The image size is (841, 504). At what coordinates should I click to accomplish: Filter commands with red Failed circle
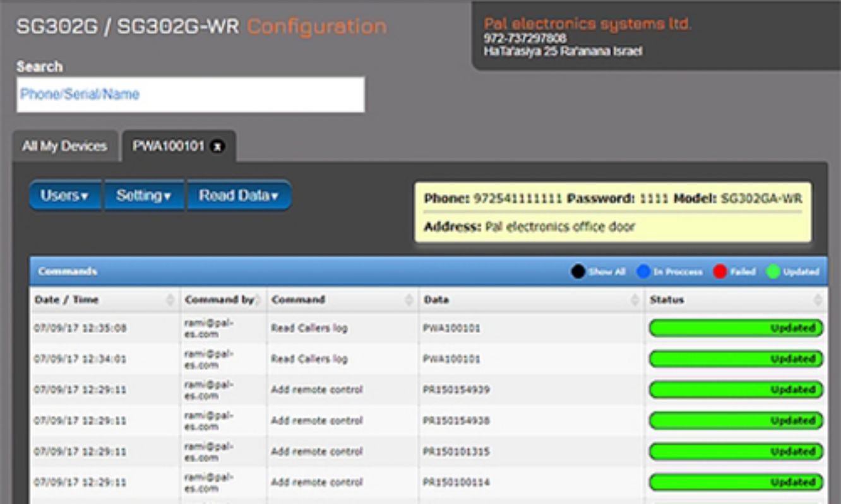click(x=720, y=272)
